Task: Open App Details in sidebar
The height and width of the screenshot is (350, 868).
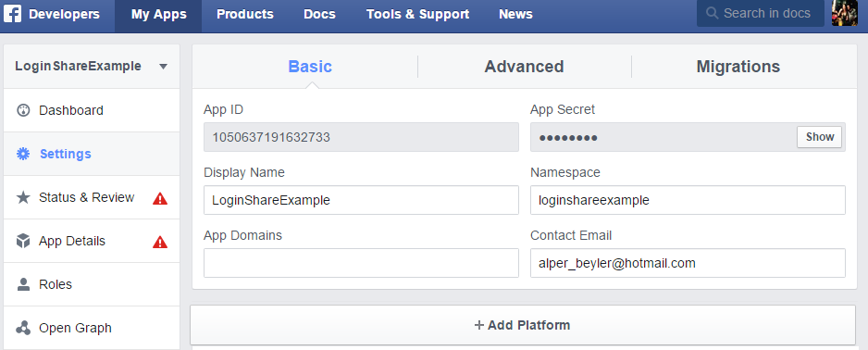Action: 92,241
